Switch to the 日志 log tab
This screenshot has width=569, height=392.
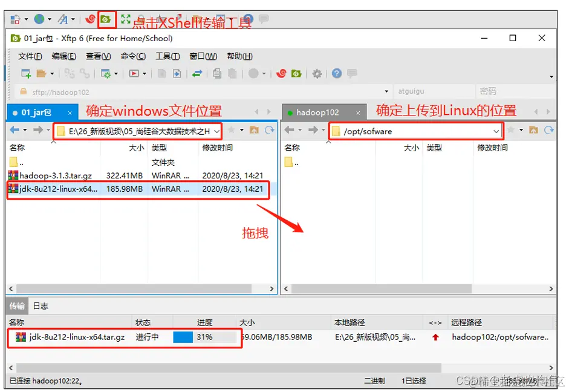(x=41, y=306)
